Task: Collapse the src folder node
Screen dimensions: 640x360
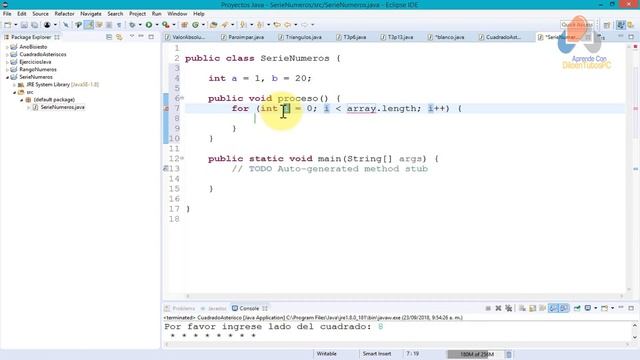Action: 14,92
